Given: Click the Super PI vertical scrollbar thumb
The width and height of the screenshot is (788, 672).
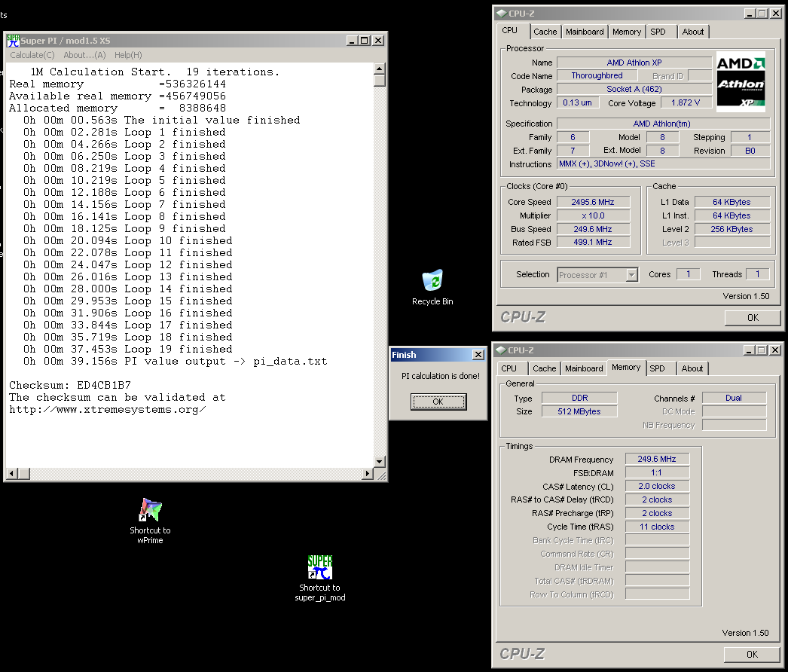Looking at the screenshot, I should (x=380, y=81).
